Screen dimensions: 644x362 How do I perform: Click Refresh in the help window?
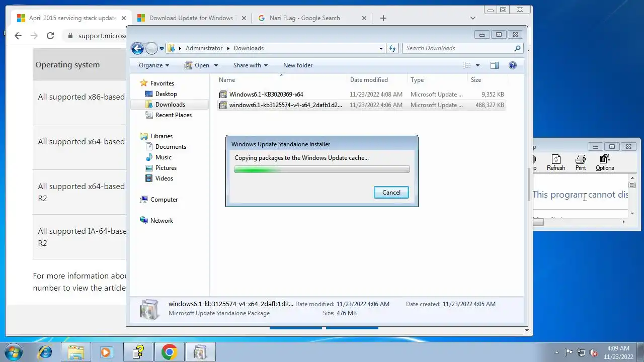[556, 163]
